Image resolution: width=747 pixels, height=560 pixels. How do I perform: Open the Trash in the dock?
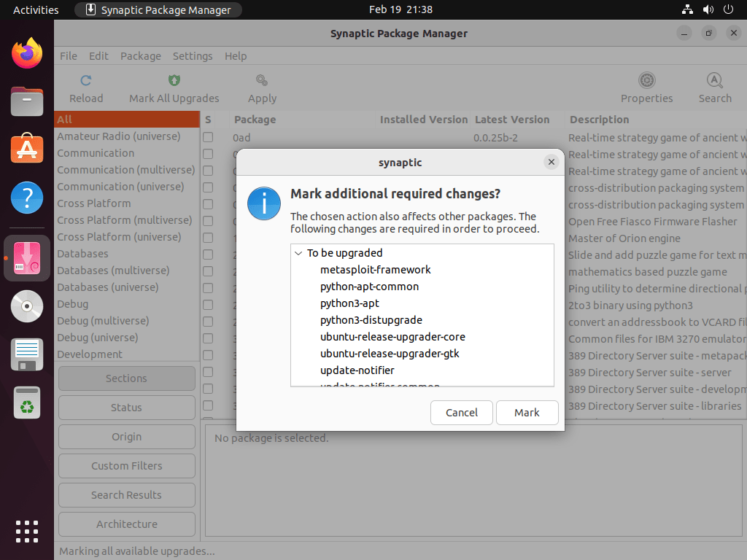[27, 402]
